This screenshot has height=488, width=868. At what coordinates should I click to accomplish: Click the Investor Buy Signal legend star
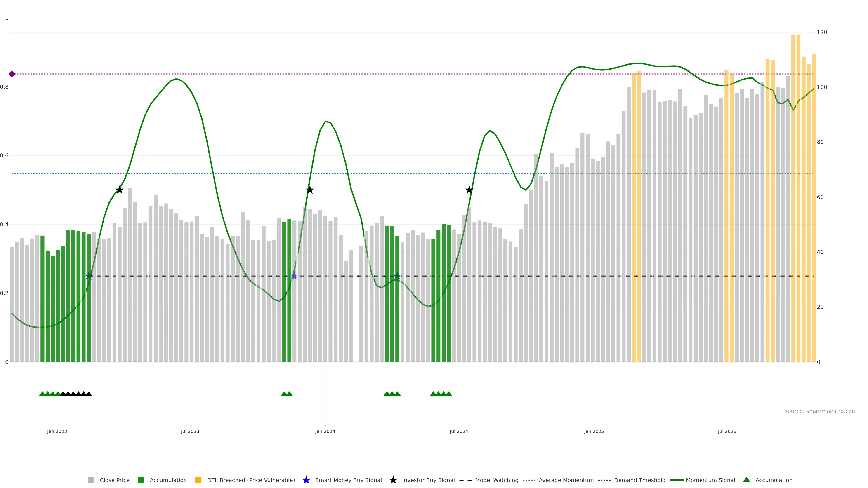tap(393, 480)
